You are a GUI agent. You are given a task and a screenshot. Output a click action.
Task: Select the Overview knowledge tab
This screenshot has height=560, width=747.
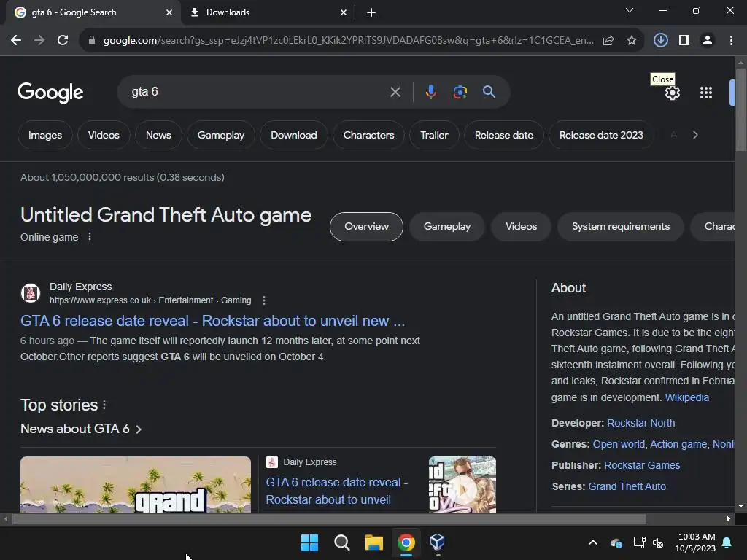366,227
